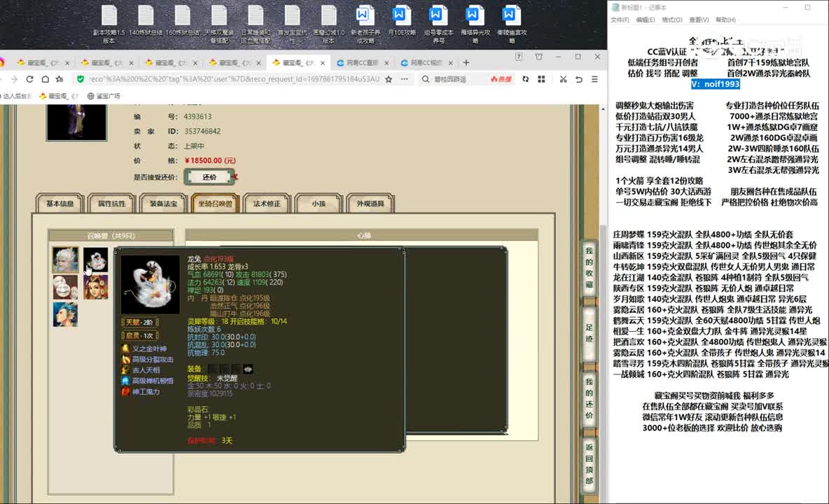Image resolution: width=829 pixels, height=504 pixels.
Task: Click the 热搜 hot search label
Action: (501, 79)
